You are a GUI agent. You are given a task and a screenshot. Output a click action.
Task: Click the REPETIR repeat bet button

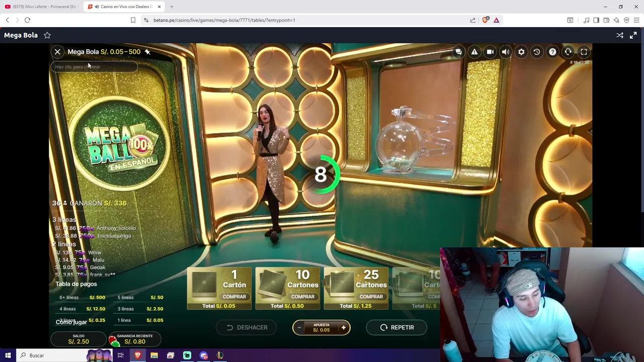pyautogui.click(x=396, y=327)
